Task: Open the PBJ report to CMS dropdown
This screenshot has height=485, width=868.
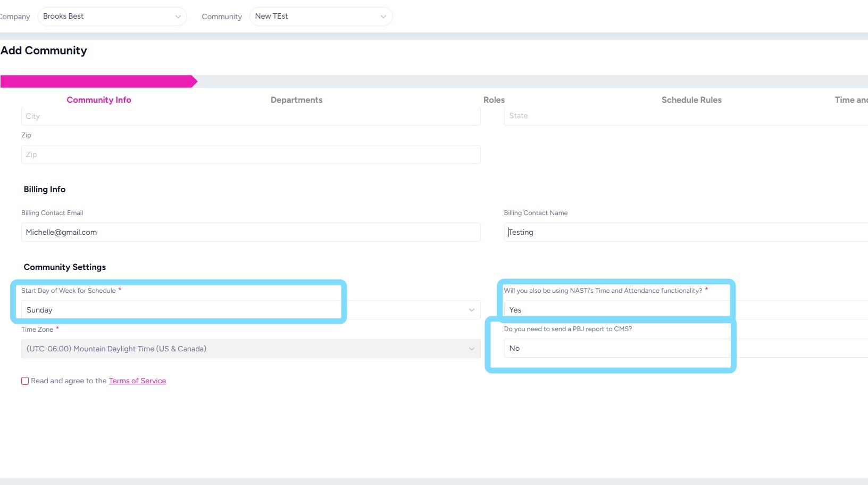Action: pos(686,348)
